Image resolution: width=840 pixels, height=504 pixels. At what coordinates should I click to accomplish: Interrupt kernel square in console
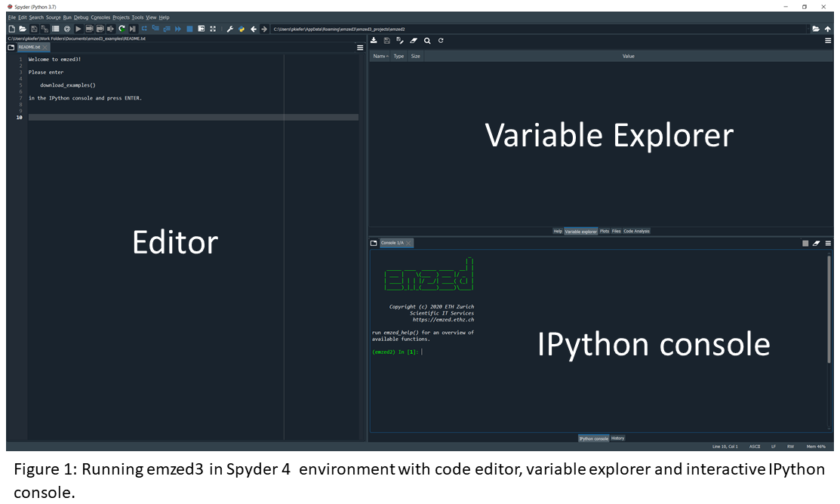point(805,243)
